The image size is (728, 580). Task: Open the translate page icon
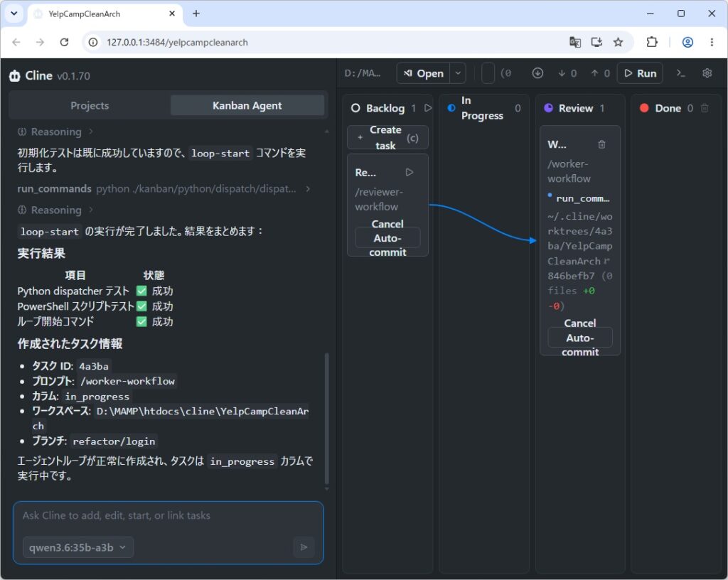(574, 42)
